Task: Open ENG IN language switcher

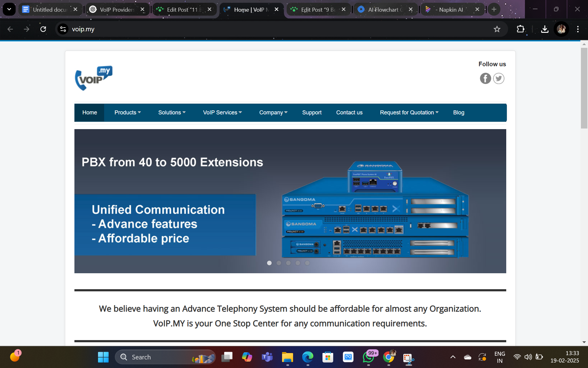Action: pyautogui.click(x=499, y=357)
